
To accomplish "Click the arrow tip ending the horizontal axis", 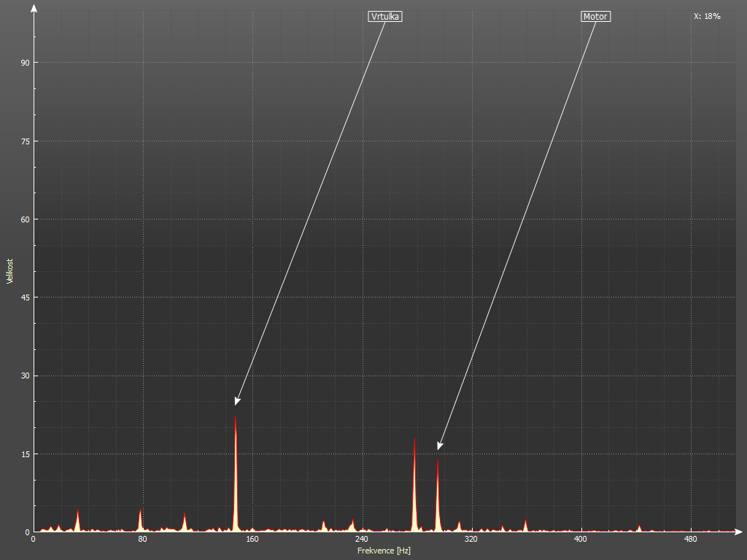I will (x=740, y=532).
